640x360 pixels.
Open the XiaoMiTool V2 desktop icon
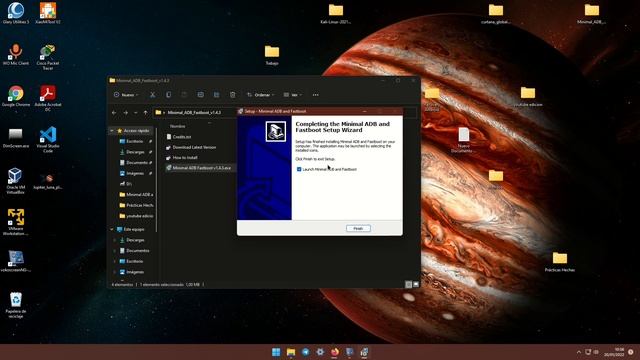coord(48,13)
